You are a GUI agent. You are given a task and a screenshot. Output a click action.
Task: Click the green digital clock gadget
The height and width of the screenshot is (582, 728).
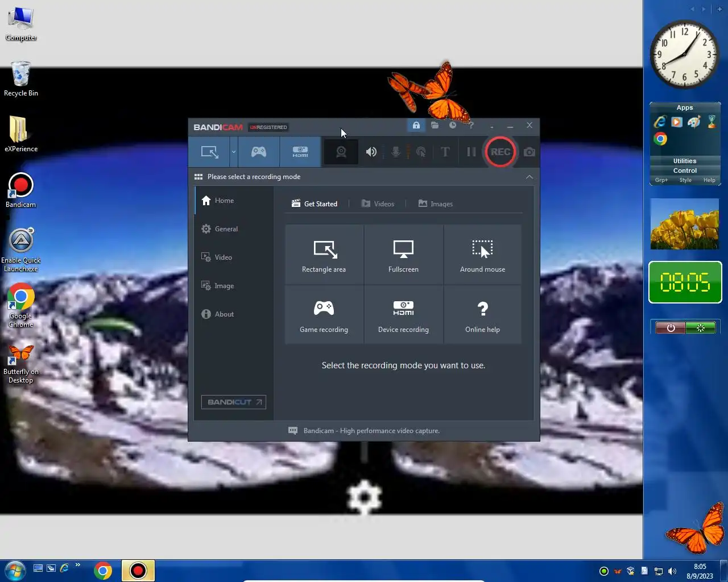[x=685, y=282]
